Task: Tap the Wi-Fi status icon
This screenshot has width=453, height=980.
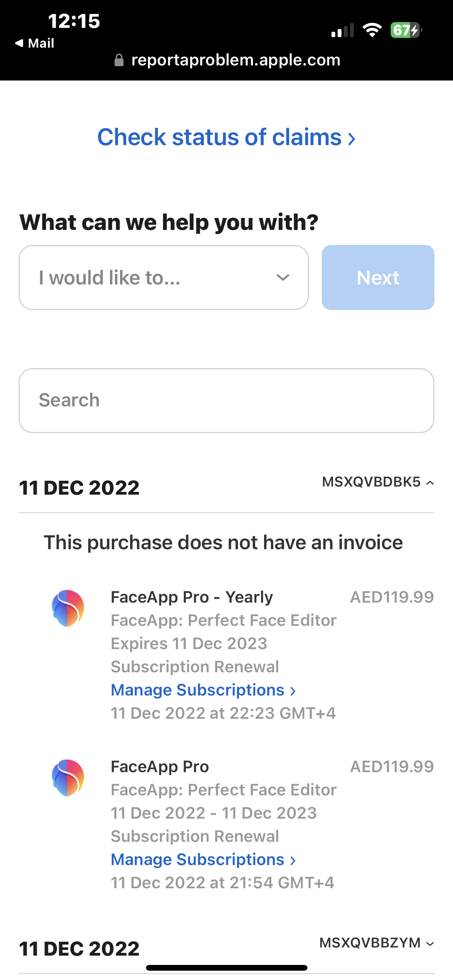Action: coord(372,30)
